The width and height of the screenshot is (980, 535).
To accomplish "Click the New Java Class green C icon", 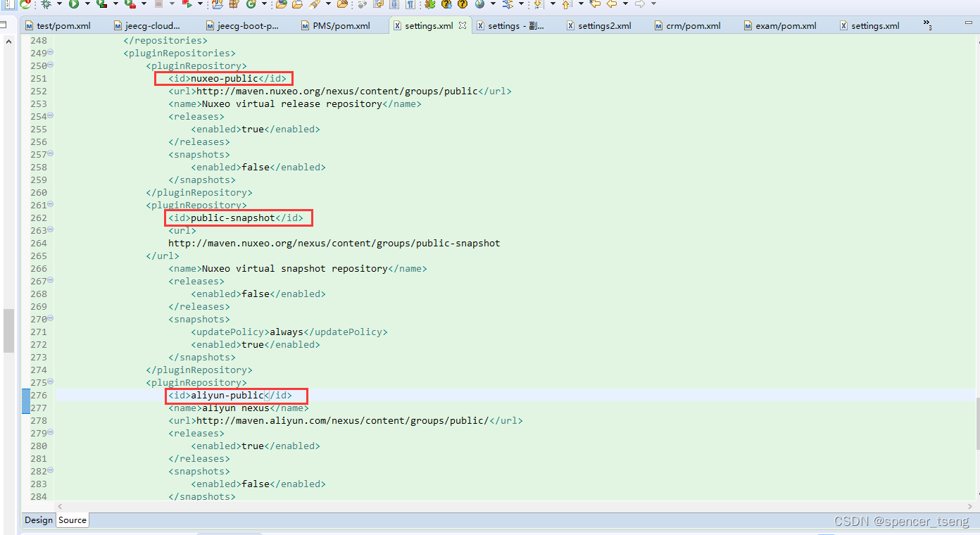I will tap(250, 4).
